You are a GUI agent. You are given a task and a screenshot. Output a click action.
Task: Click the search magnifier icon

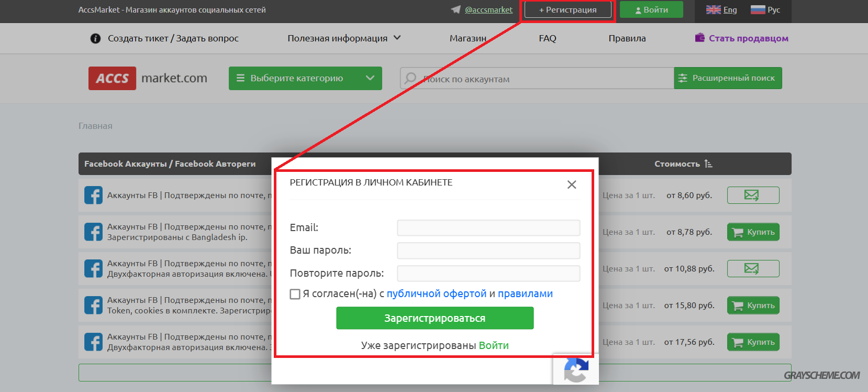pos(411,79)
